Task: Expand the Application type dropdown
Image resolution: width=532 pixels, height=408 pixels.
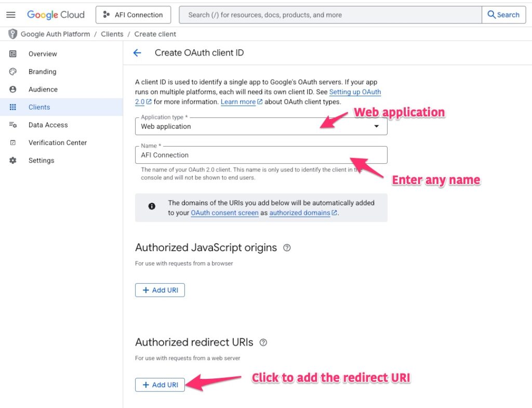Action: (x=377, y=126)
